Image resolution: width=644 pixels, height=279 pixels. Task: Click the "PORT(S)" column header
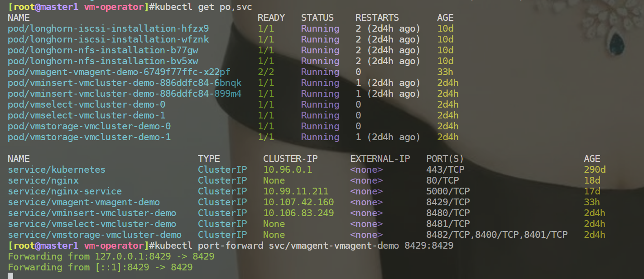[445, 159]
